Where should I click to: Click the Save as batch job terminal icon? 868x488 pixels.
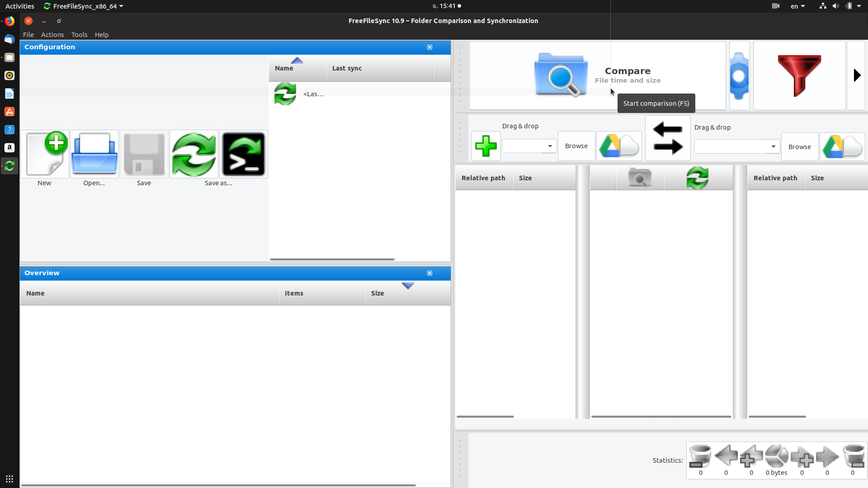[x=244, y=154]
